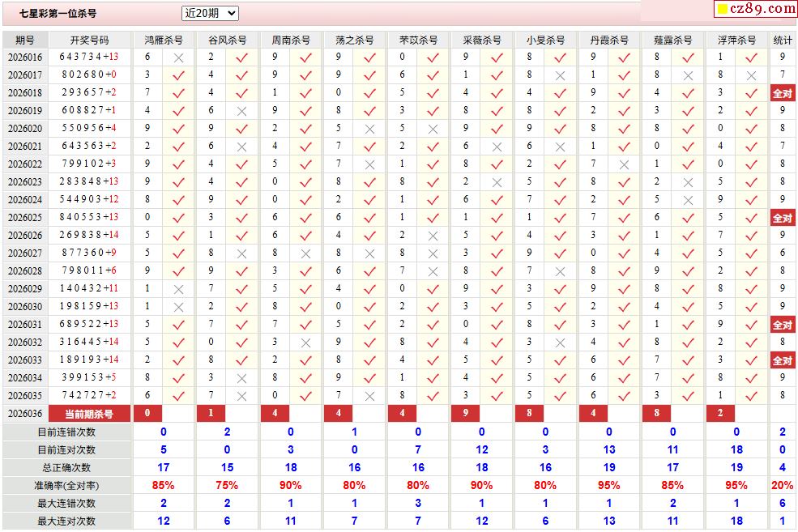This screenshot has width=798, height=532.
Task: Select the 75% accuracy value for 谷风杀号
Action: [227, 485]
